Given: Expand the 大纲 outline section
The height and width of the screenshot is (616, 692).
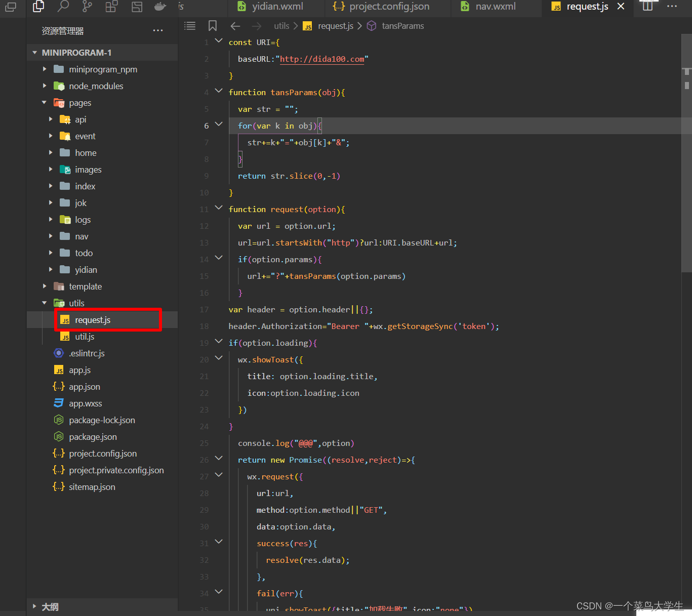Looking at the screenshot, I should click(x=102, y=606).
